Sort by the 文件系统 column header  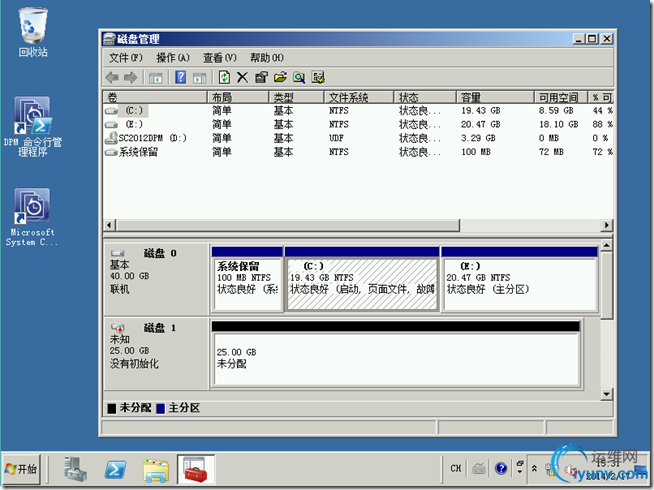[359, 97]
